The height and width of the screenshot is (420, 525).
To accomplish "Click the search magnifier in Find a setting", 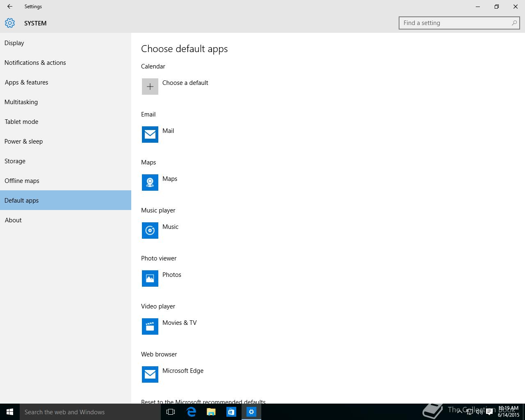I will (x=514, y=23).
